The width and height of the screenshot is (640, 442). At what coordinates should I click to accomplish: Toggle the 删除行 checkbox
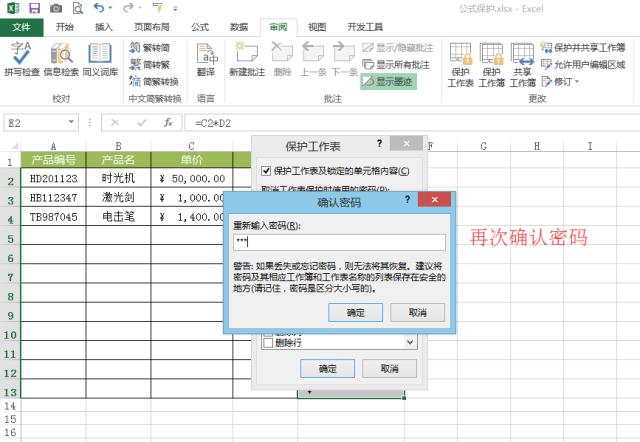pyautogui.click(x=268, y=343)
